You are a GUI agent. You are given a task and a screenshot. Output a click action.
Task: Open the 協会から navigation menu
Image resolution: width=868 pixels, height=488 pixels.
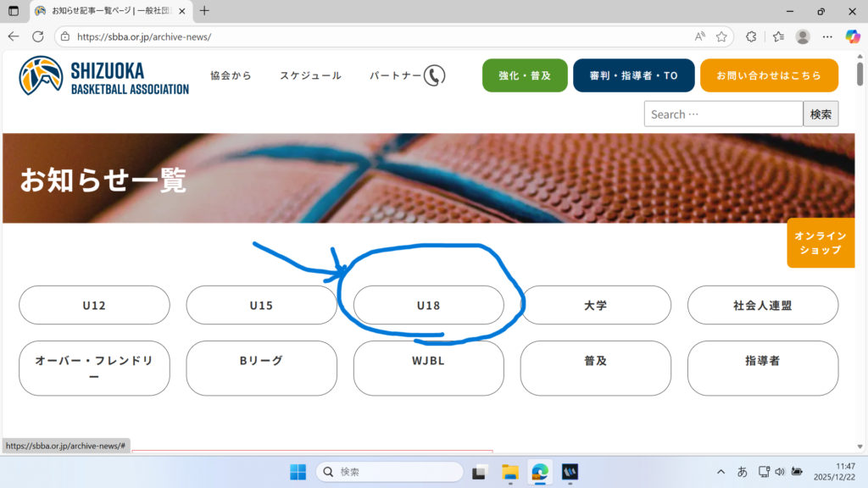click(x=231, y=75)
